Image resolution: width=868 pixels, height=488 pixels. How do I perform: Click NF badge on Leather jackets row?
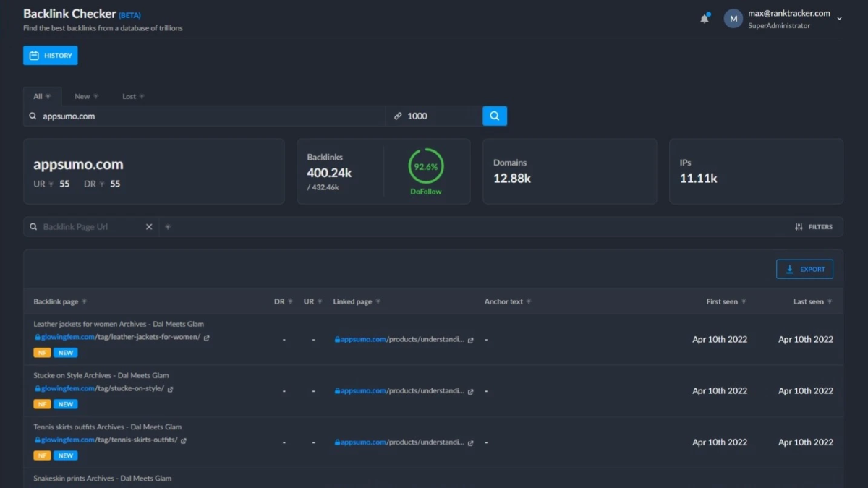pos(42,353)
